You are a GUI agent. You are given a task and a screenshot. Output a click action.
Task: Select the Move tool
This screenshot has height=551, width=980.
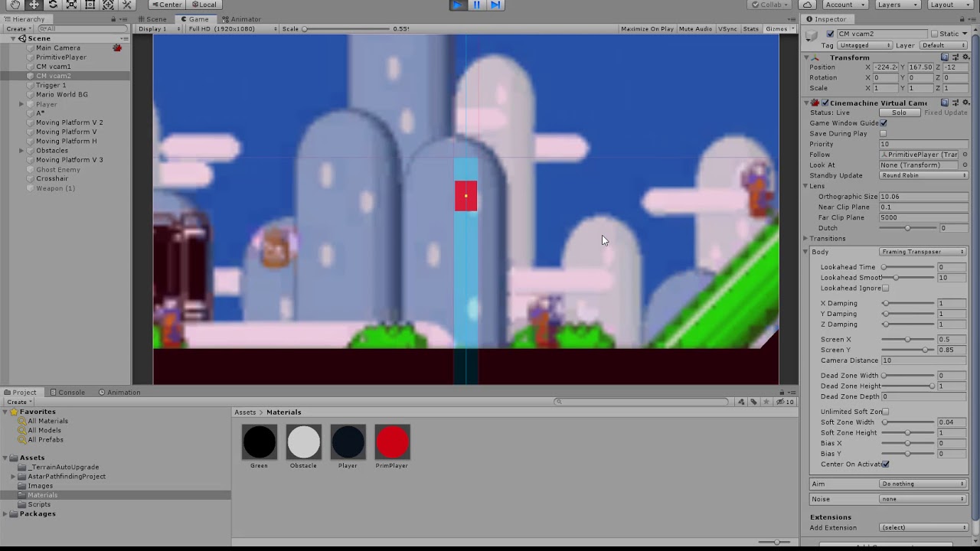click(34, 5)
